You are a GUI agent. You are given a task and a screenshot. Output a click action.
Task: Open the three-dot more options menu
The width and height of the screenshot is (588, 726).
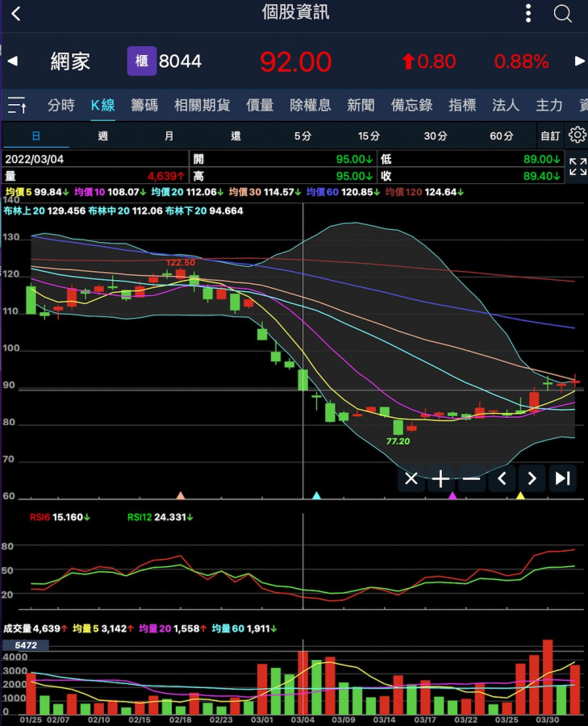[528, 14]
